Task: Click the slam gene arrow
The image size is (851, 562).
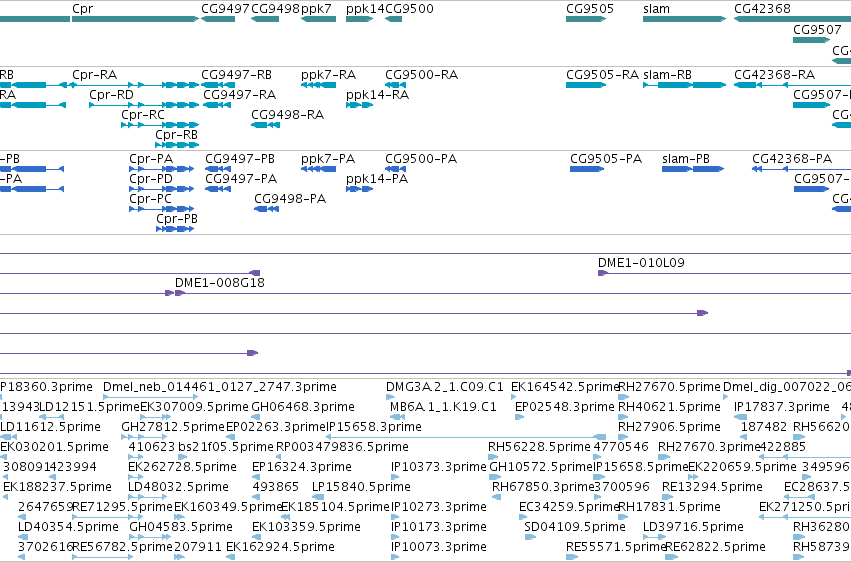Action: (x=684, y=19)
